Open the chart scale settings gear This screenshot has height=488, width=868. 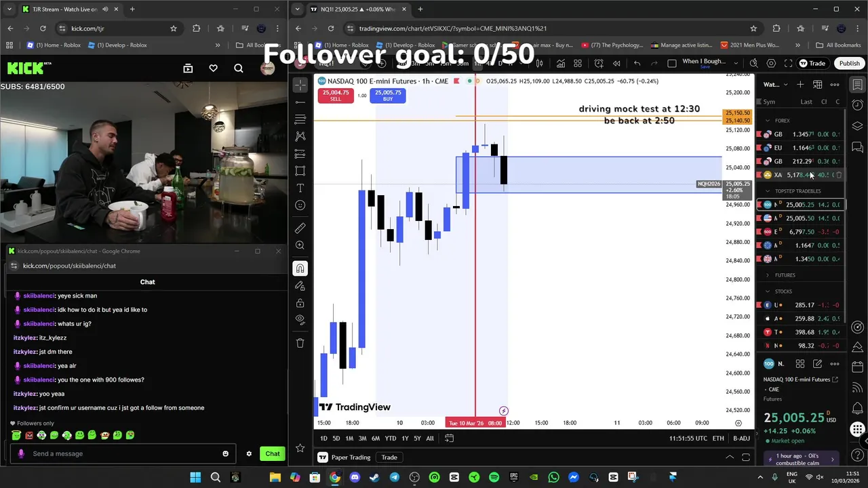pos(738,423)
